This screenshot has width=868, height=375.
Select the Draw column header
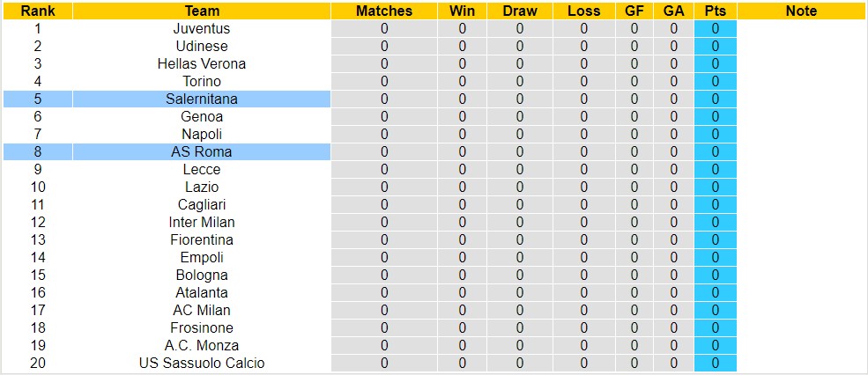[520, 11]
